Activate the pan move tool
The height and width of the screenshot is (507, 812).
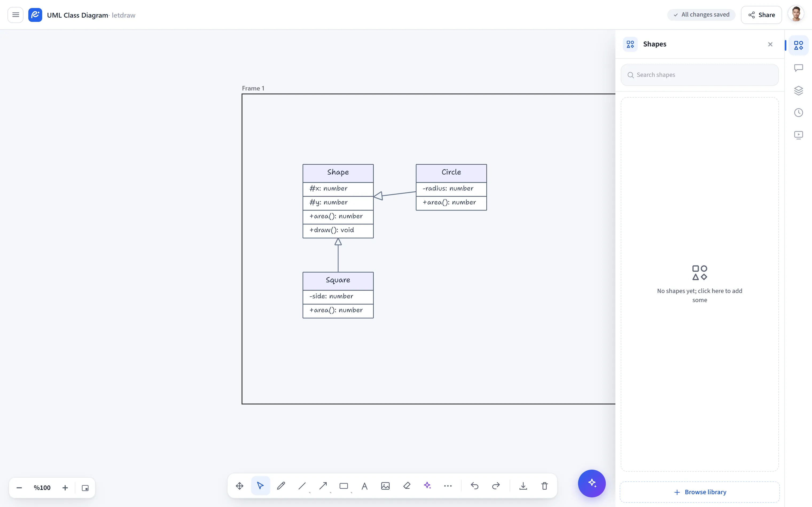click(240, 486)
